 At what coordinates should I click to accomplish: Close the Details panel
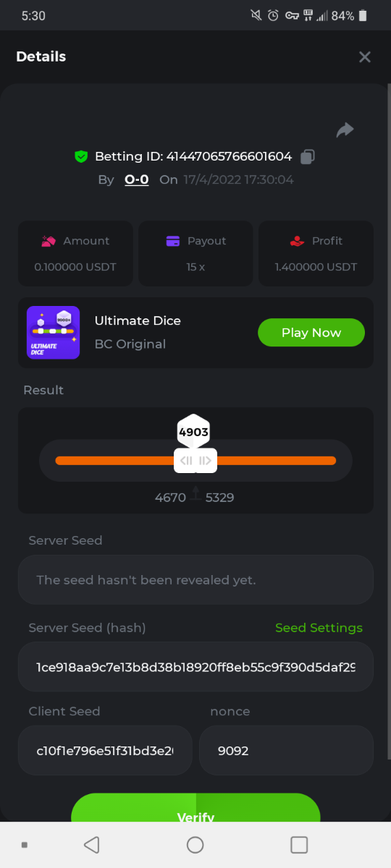(x=365, y=56)
